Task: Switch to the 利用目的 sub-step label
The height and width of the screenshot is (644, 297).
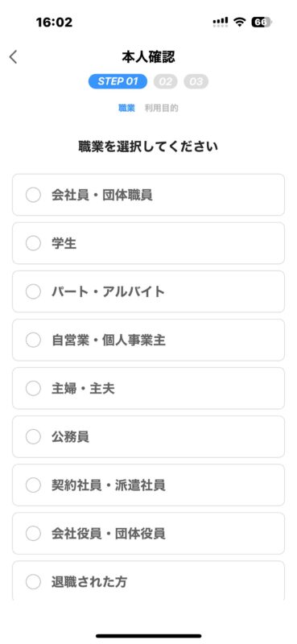Action: (x=162, y=109)
